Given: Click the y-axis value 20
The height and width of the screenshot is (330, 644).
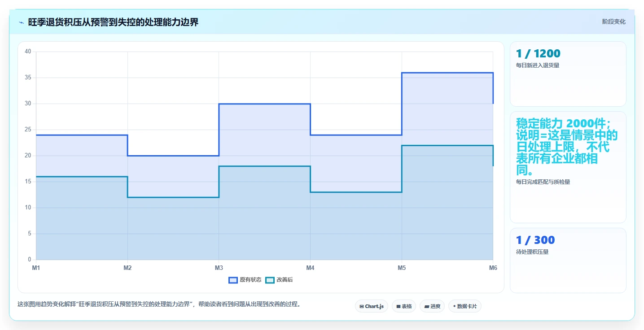Looking at the screenshot, I should (x=28, y=156).
